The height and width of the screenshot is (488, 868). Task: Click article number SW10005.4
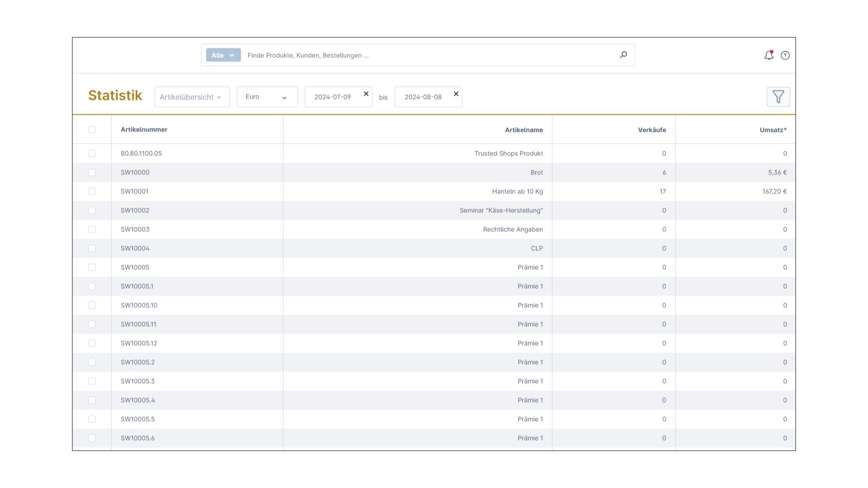pyautogui.click(x=137, y=400)
